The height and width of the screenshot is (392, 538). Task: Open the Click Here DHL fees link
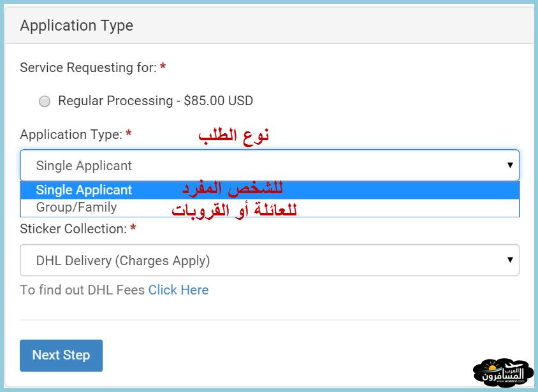pyautogui.click(x=178, y=290)
